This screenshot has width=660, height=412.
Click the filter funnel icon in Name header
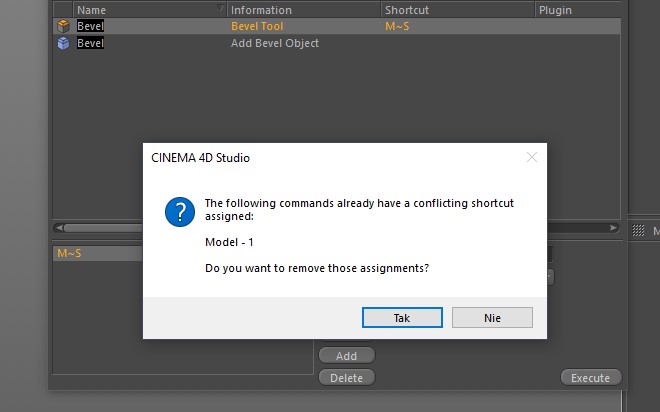point(220,8)
